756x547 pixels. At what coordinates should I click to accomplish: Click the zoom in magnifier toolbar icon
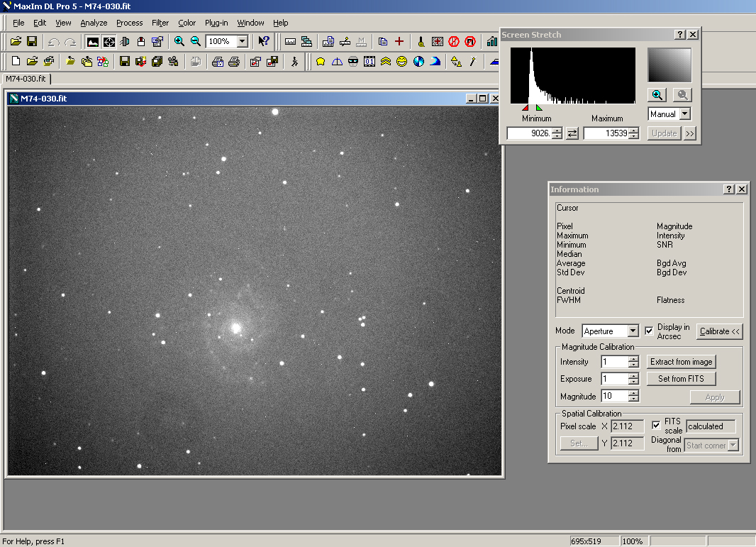click(179, 42)
